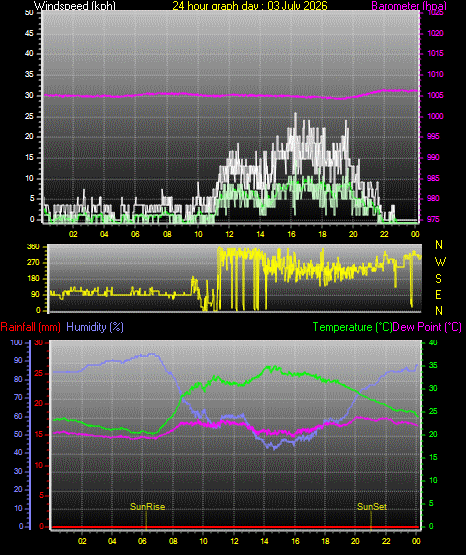
Task: Click the 12 hour label under the windspeed graph
Action: pos(229,234)
